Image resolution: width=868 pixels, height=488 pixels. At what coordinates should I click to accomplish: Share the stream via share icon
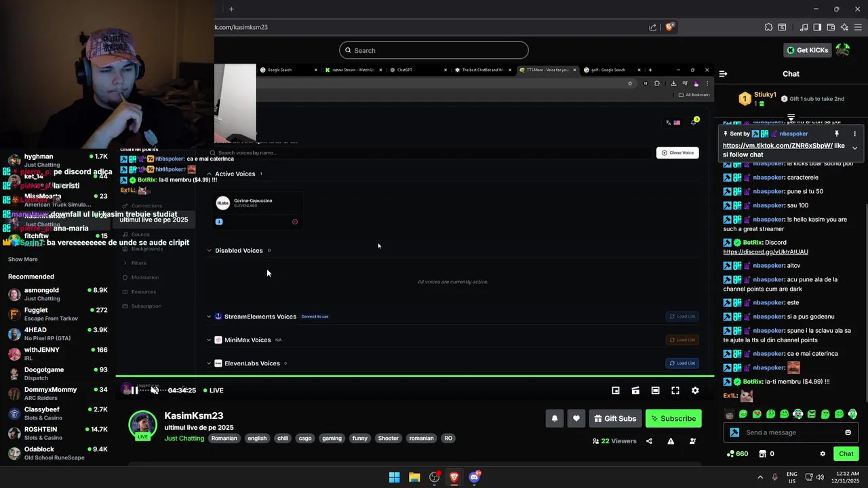(649, 441)
